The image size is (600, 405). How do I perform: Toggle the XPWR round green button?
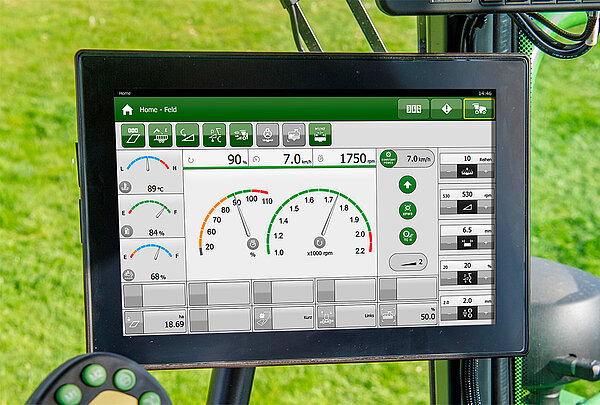407,210
